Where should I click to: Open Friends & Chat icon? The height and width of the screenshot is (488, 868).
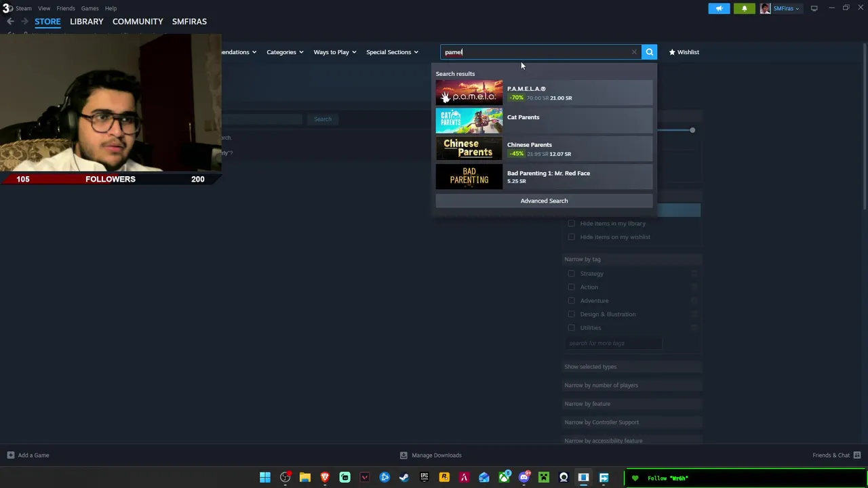point(857,455)
